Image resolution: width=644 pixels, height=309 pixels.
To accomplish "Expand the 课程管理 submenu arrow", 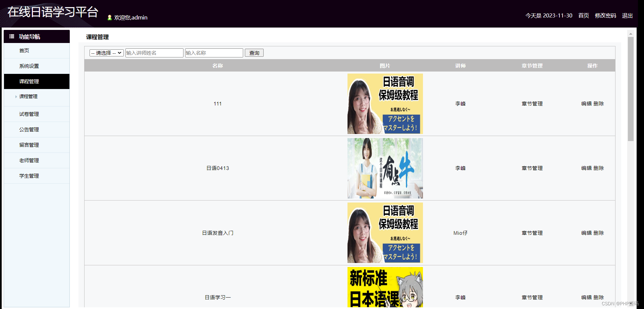I will [x=16, y=97].
